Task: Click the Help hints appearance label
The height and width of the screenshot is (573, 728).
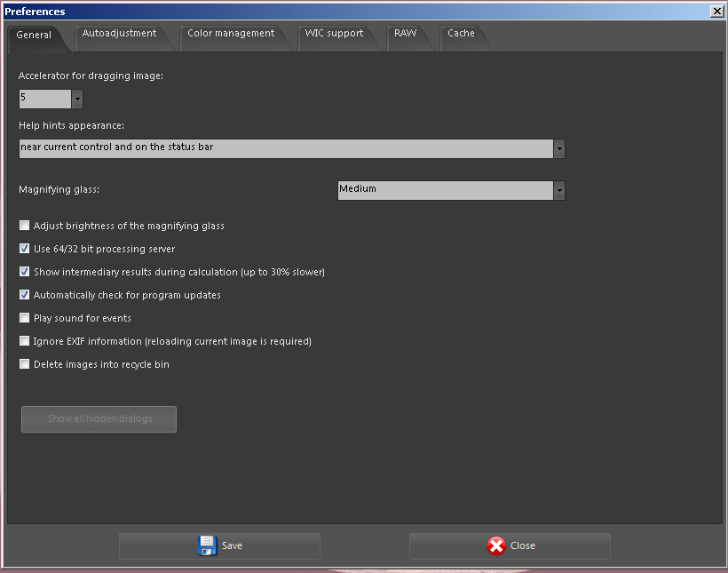Action: (x=72, y=125)
